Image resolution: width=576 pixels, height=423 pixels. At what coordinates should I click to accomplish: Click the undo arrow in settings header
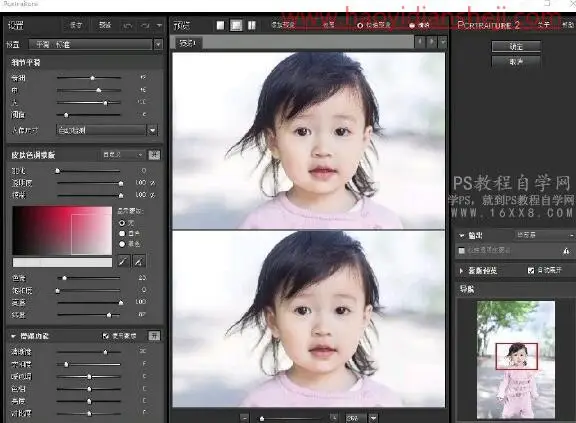(128, 25)
